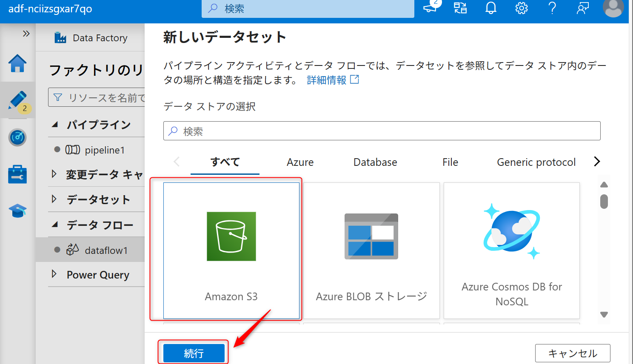633x364 pixels.
Task: Click the 続行 button
Action: (x=194, y=353)
